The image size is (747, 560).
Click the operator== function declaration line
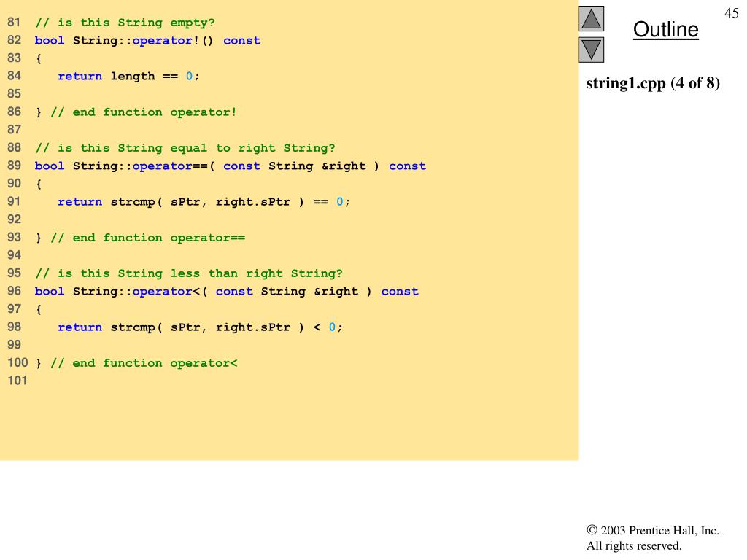point(231,166)
